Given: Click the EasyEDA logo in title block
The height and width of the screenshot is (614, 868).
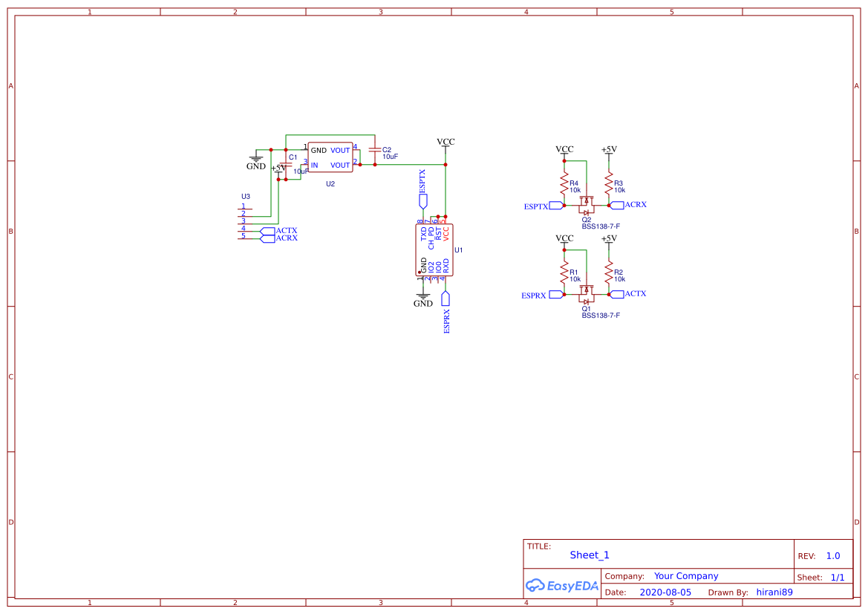Looking at the screenshot, I should click(562, 586).
